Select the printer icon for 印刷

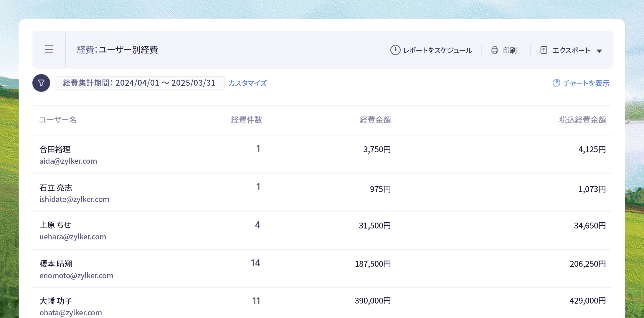(495, 50)
